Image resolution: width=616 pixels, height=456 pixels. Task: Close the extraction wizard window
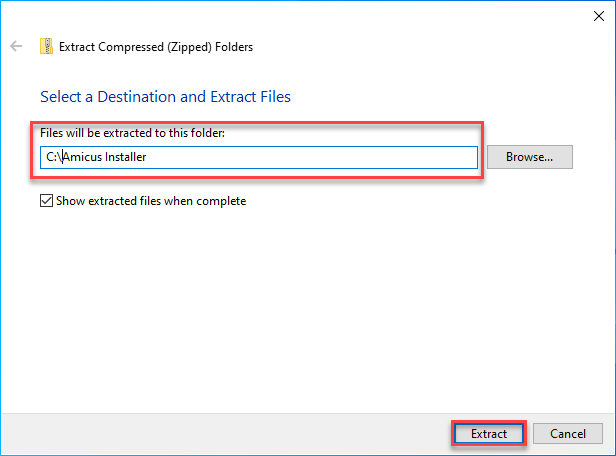(599, 16)
